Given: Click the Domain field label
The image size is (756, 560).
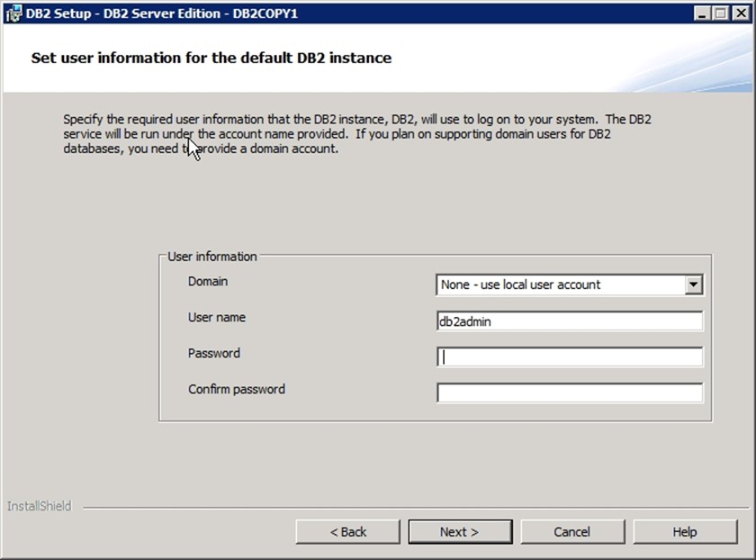Looking at the screenshot, I should click(208, 282).
